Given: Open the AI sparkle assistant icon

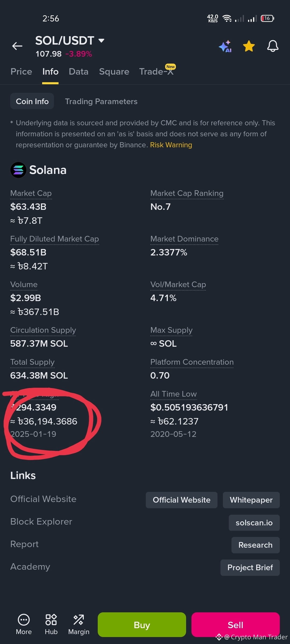Looking at the screenshot, I should [x=225, y=46].
